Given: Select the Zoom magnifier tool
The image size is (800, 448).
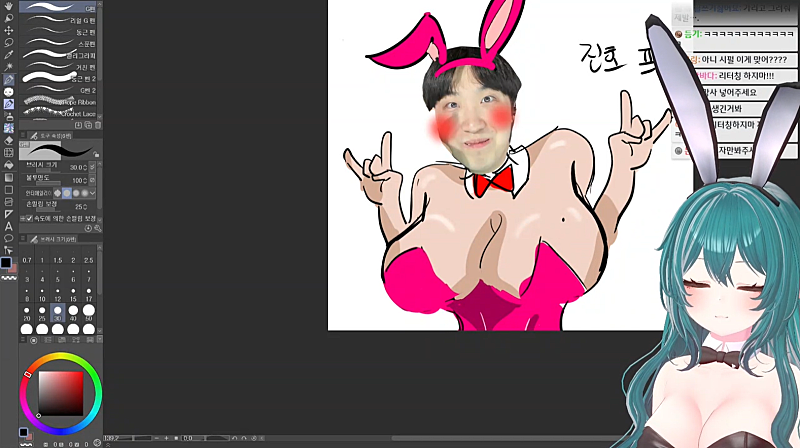Looking at the screenshot, I should 9,18.
